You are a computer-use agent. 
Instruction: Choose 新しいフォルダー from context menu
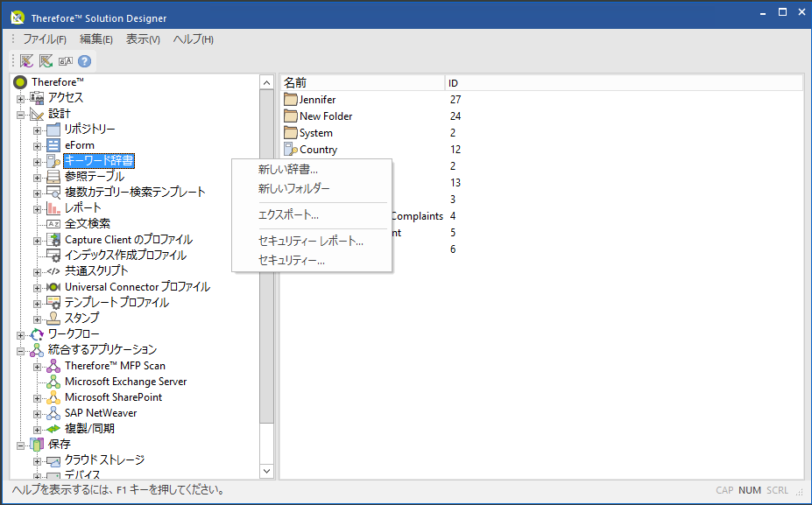pos(312,189)
